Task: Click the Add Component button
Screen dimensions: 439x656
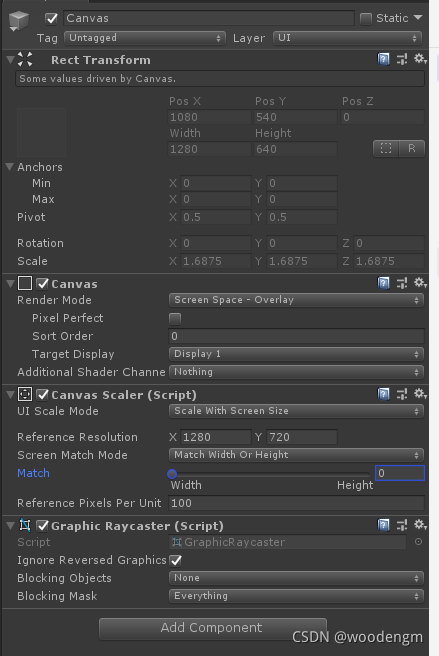Action: pyautogui.click(x=213, y=628)
